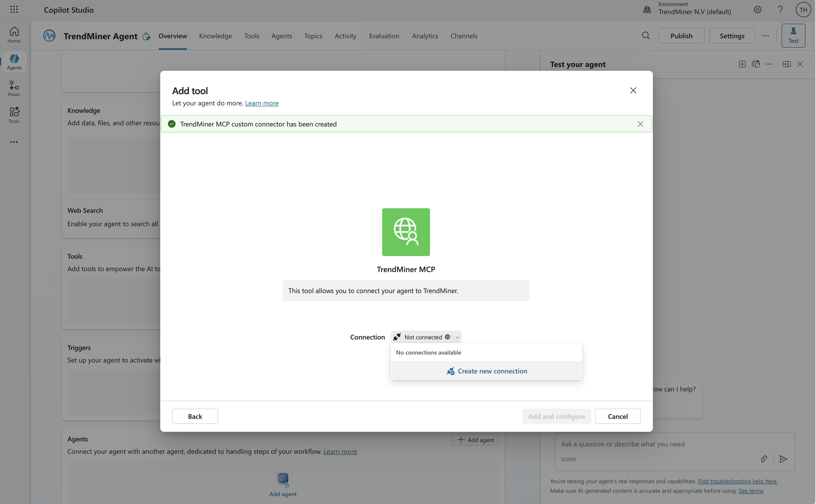The image size is (816, 504).
Task: Open Tools in the left sidebar
Action: (14, 115)
